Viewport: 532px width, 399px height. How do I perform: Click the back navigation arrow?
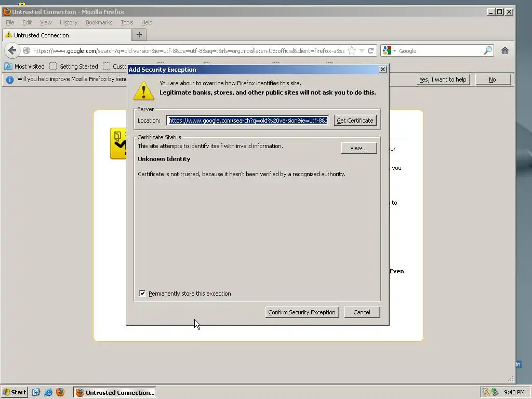[12, 50]
